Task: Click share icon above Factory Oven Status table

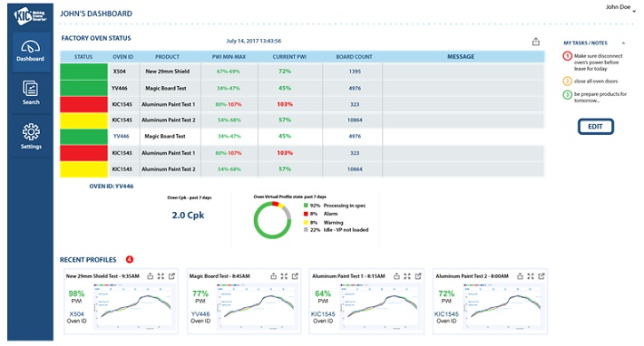Action: pyautogui.click(x=535, y=42)
